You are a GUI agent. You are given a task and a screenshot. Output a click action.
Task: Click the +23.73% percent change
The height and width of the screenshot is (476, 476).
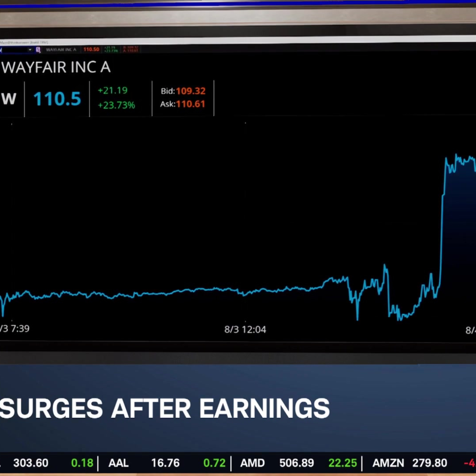click(116, 105)
